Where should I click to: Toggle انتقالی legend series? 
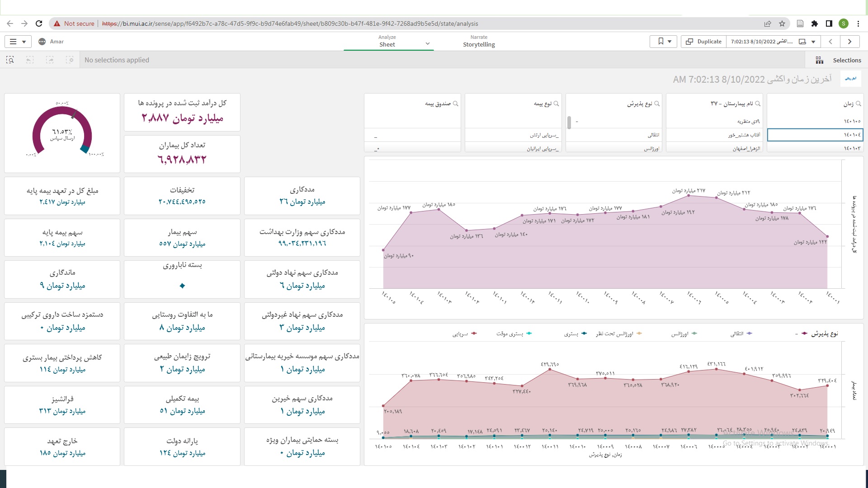(x=741, y=334)
